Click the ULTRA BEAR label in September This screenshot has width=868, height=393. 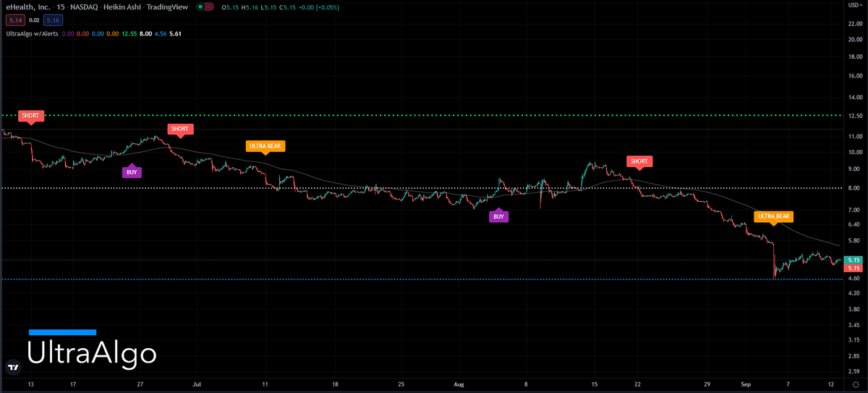tap(775, 216)
